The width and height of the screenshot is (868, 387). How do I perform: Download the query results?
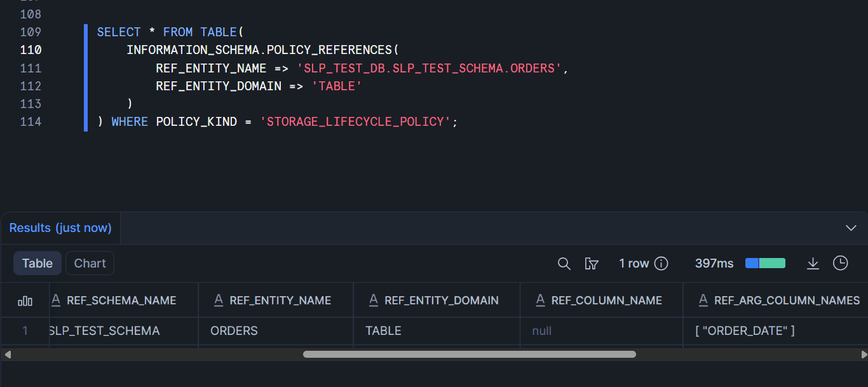pyautogui.click(x=813, y=264)
